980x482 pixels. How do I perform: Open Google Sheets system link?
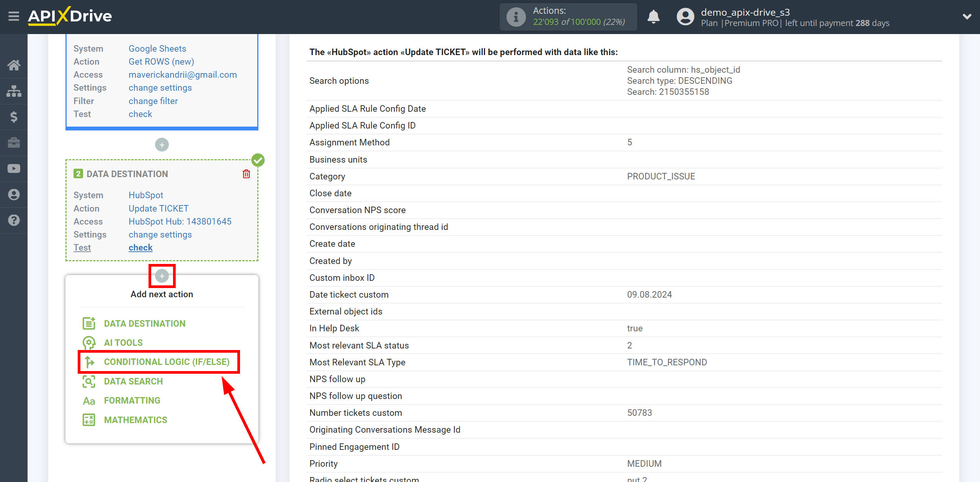pyautogui.click(x=157, y=49)
